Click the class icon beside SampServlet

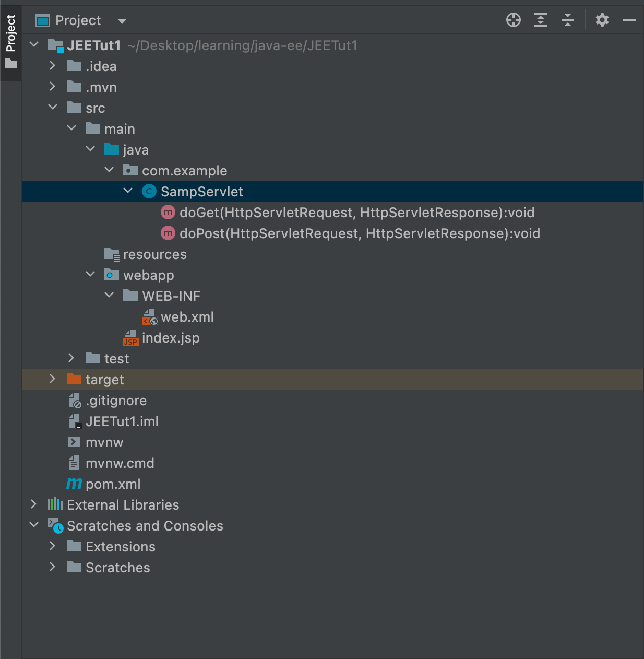[149, 191]
